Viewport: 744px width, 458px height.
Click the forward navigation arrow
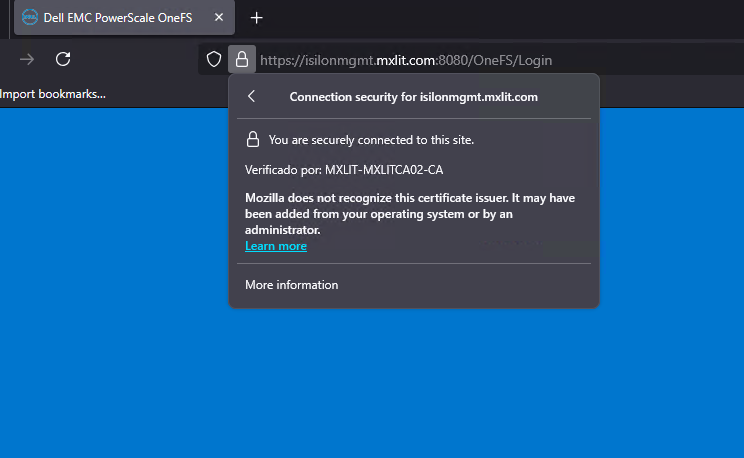[27, 59]
